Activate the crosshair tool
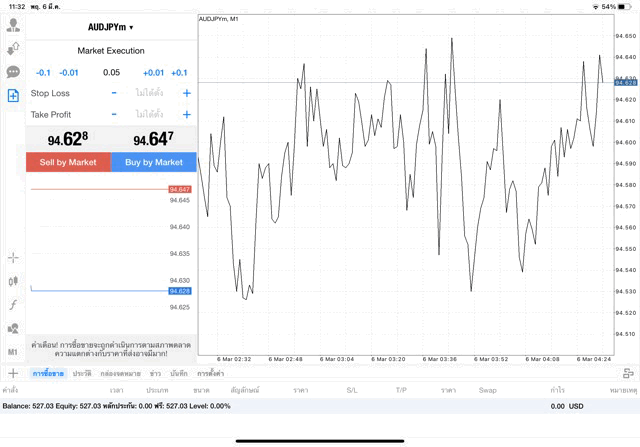The image size is (640, 447). pos(13,258)
